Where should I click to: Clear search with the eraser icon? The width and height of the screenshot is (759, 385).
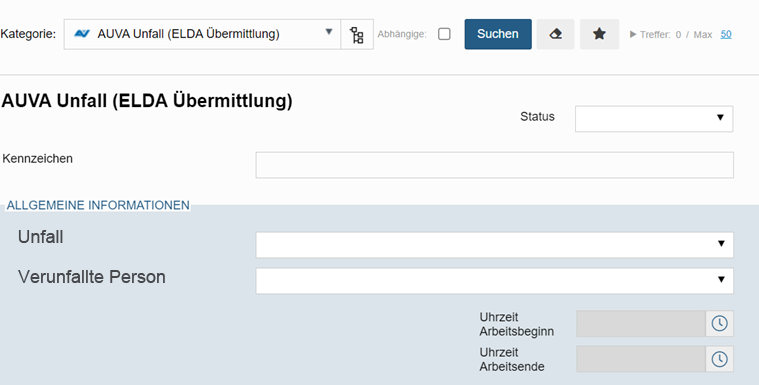[x=556, y=34]
